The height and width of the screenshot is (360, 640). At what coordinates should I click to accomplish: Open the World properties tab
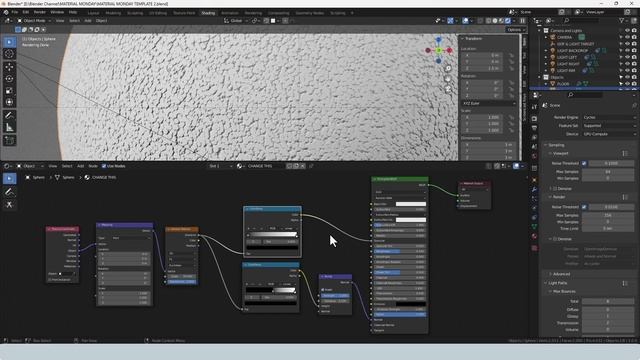click(534, 156)
